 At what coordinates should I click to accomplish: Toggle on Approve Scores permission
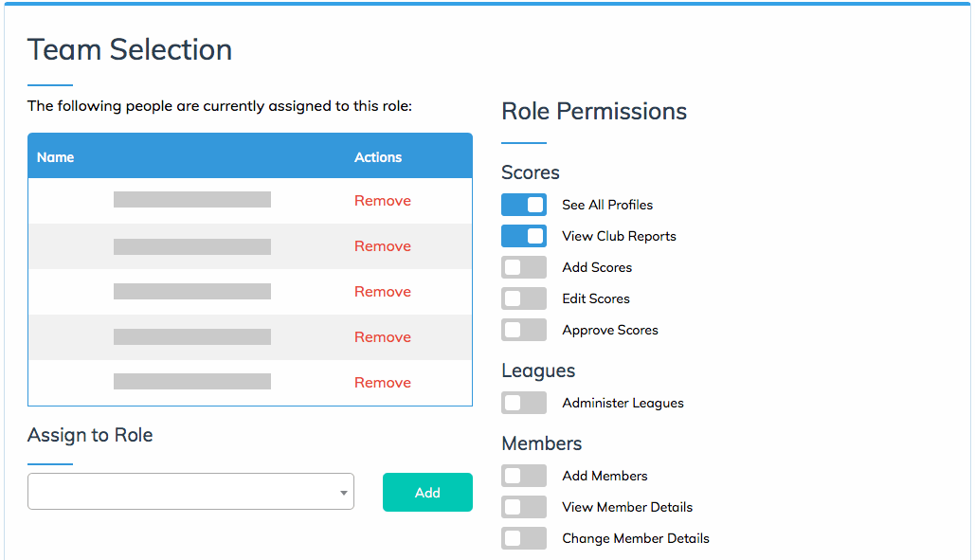[524, 329]
